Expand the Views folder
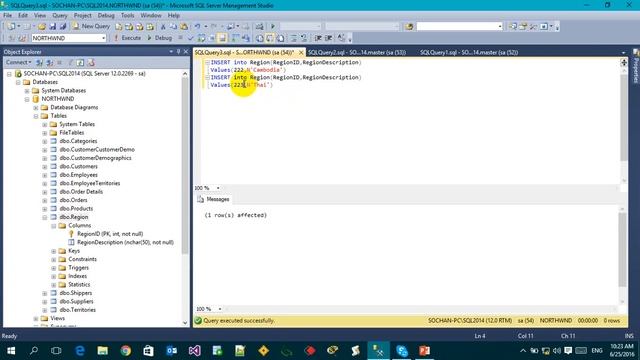The width and height of the screenshot is (640, 360). [36, 318]
